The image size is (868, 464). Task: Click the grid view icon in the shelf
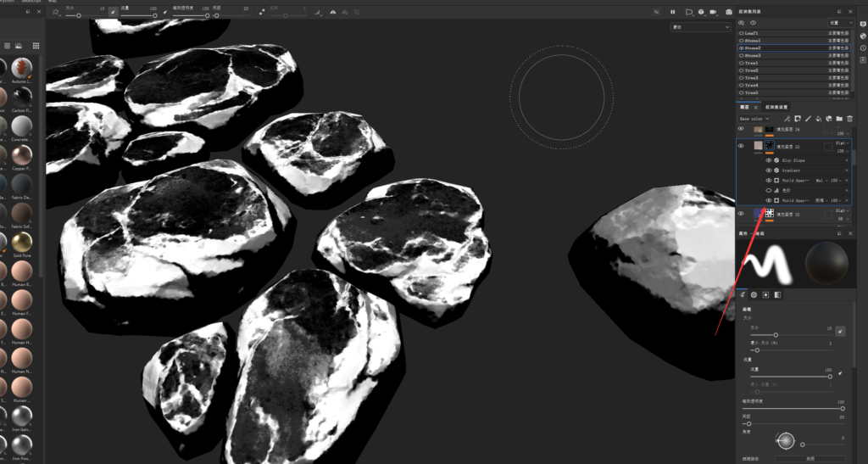click(x=36, y=46)
